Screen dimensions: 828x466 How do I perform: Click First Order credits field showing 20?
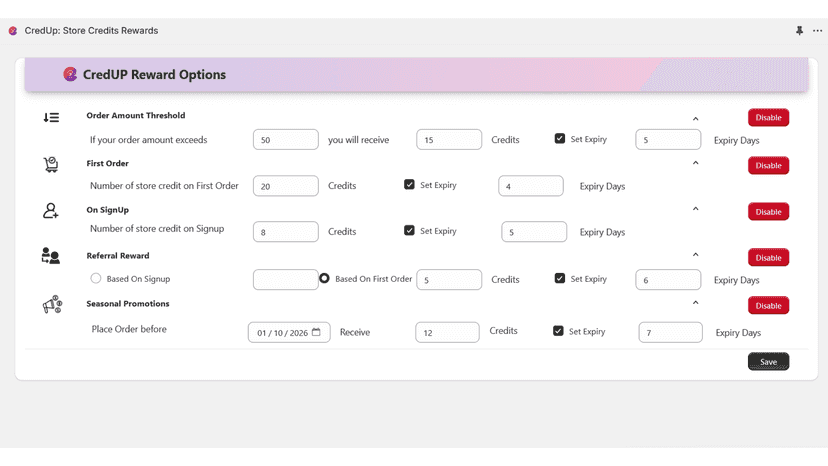click(x=286, y=186)
